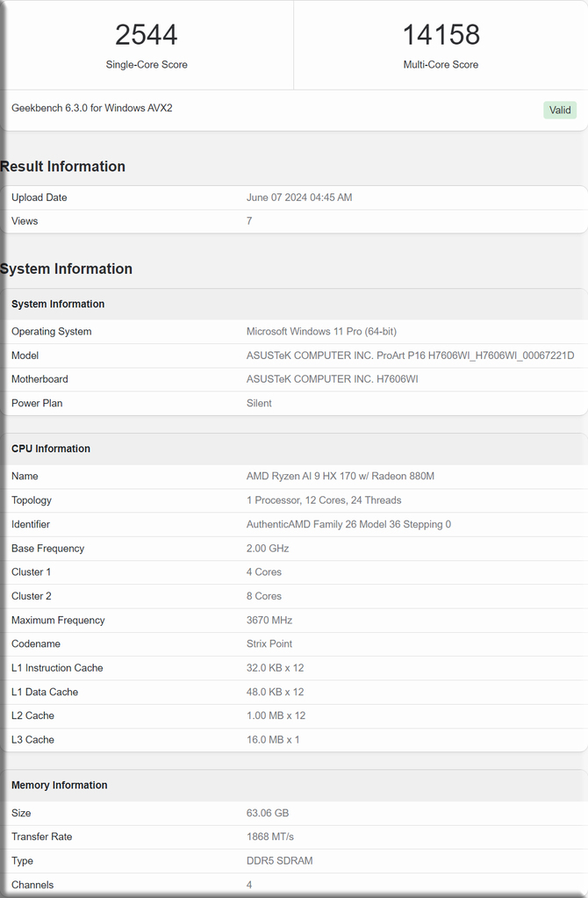The width and height of the screenshot is (588, 898).
Task: Click the Upload Date label
Action: [39, 198]
